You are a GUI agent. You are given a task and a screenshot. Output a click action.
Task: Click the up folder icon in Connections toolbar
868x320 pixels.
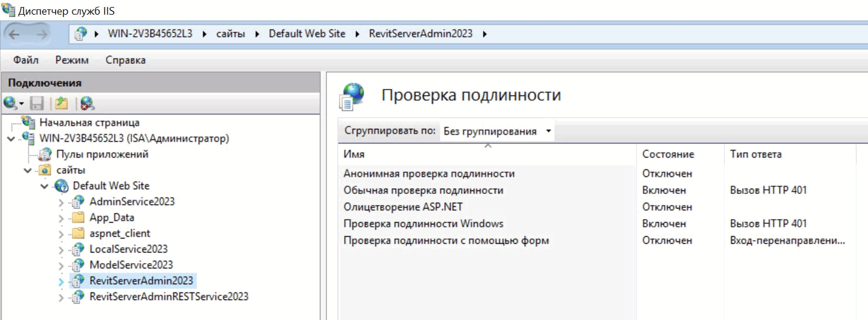[x=61, y=104]
